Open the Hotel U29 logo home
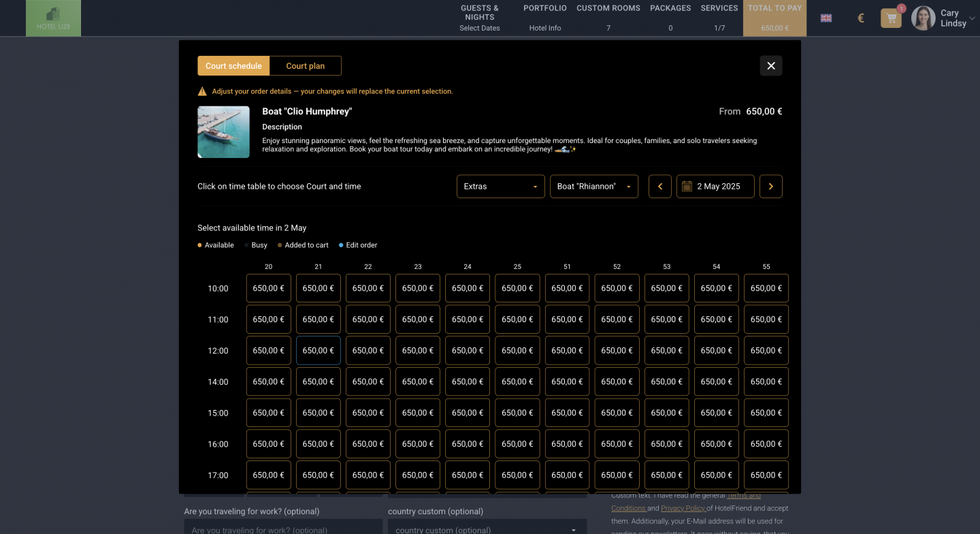980x534 pixels. tap(54, 18)
